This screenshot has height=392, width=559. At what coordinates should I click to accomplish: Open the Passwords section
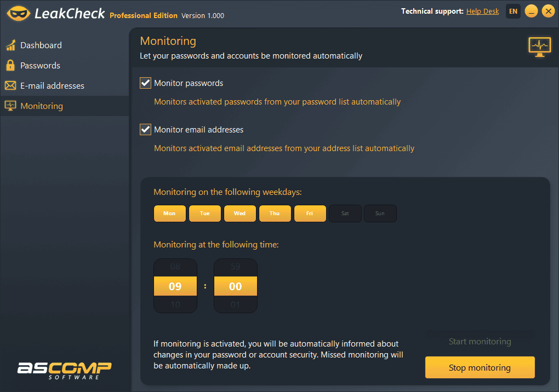coord(40,65)
